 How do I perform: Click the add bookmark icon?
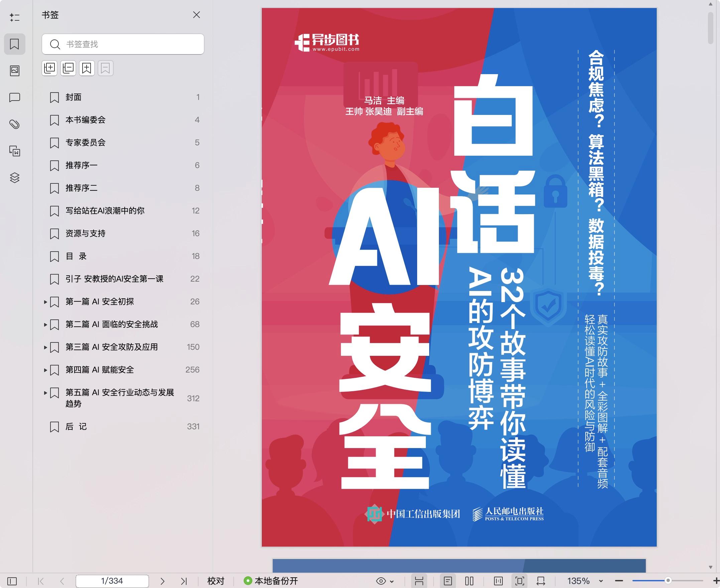[x=87, y=68]
